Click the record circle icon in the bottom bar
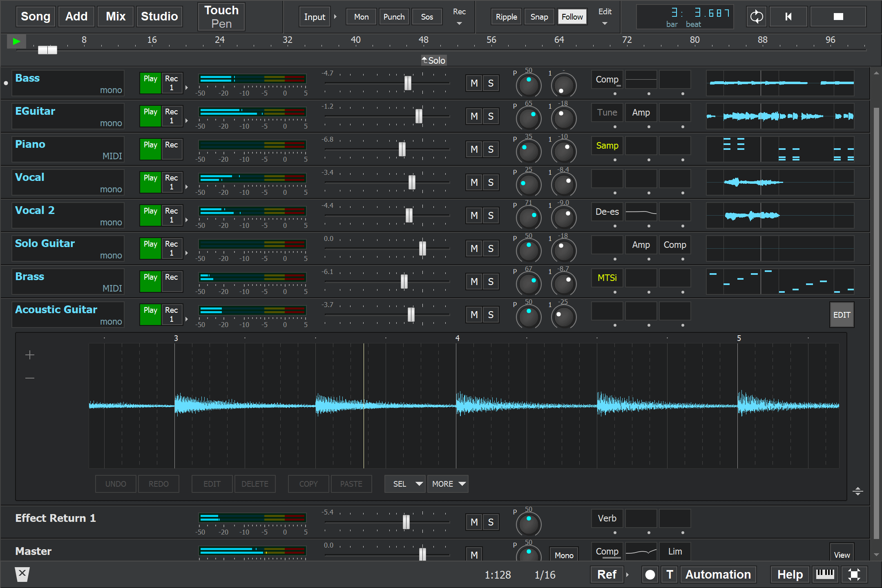Screen dimensions: 882x588 (650, 575)
